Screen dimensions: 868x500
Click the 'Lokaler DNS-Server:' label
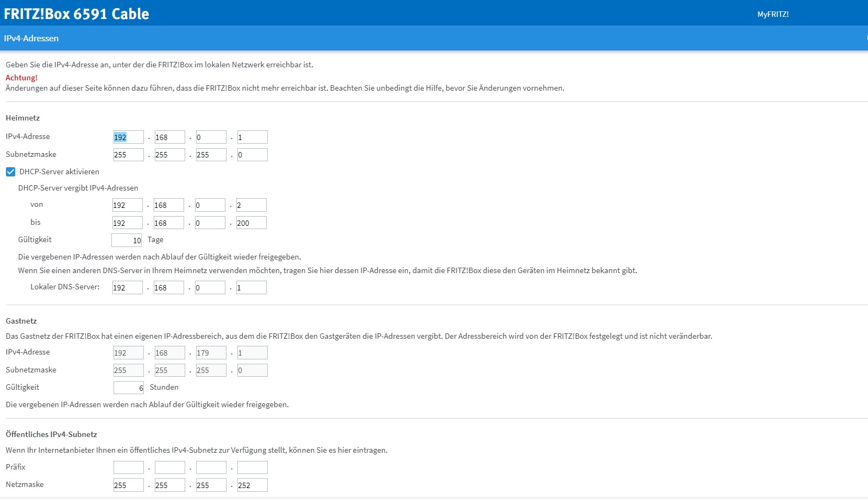click(65, 287)
